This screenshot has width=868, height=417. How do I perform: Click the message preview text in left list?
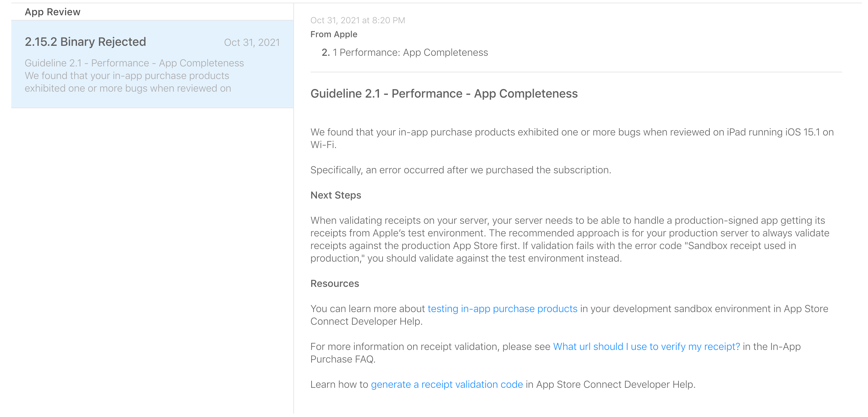tap(134, 75)
